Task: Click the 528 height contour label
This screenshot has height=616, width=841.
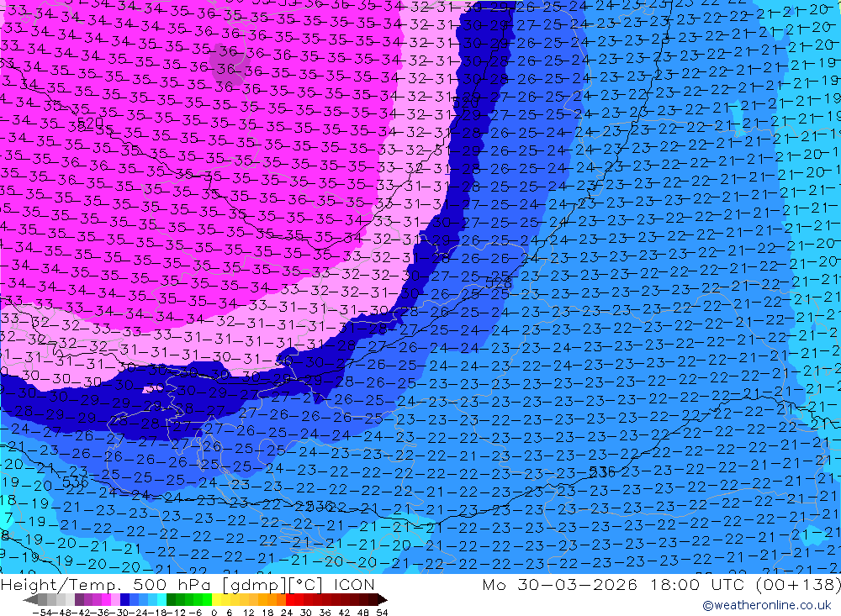Action: [499, 282]
